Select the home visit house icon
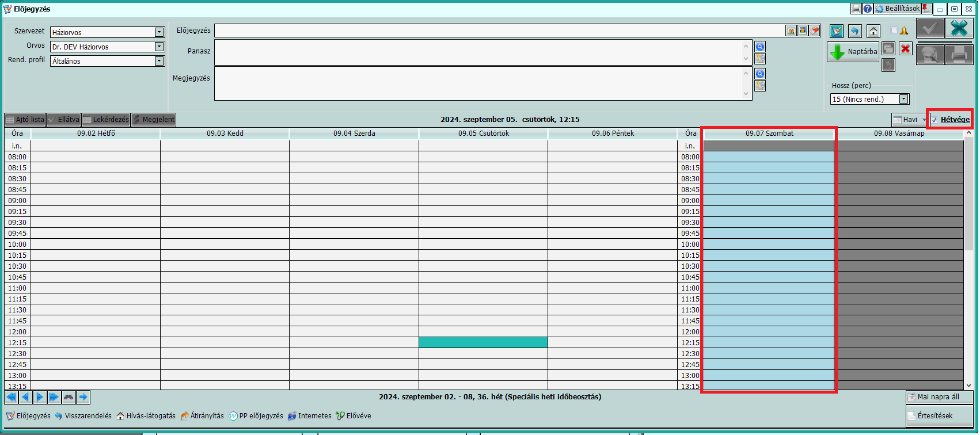The height and width of the screenshot is (435, 980). (x=873, y=31)
